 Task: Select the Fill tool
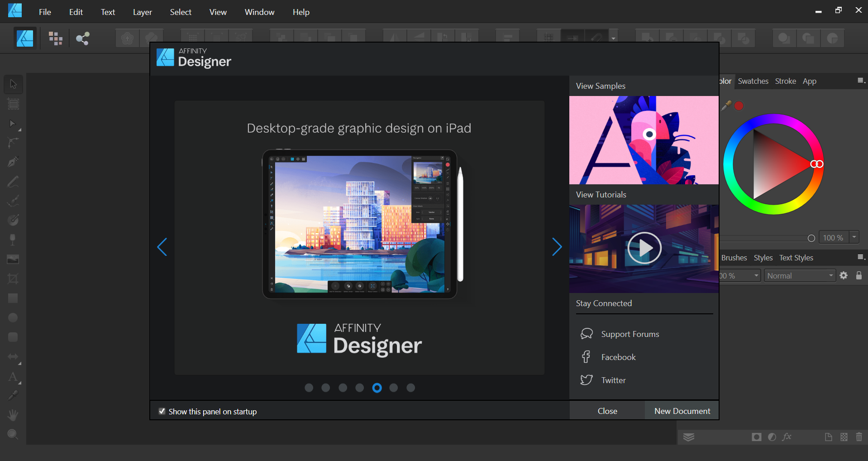pyautogui.click(x=13, y=220)
